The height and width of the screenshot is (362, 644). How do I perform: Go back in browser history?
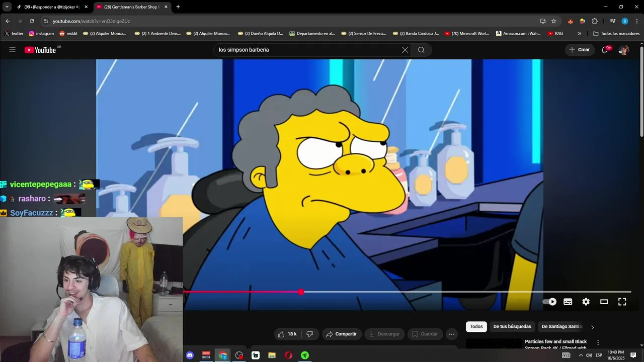8,21
